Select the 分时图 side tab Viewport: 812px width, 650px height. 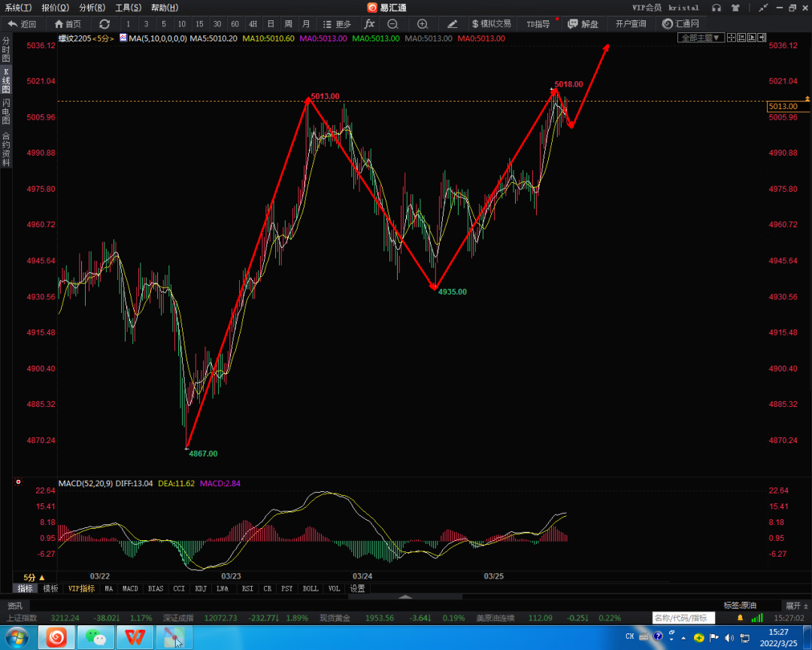pyautogui.click(x=6, y=49)
